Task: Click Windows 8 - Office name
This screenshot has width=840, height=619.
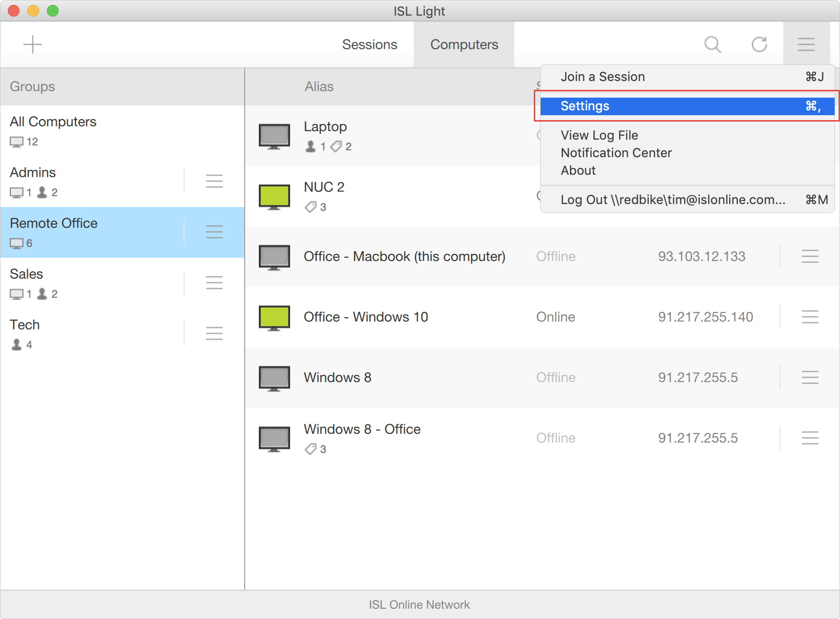Action: 362,429
